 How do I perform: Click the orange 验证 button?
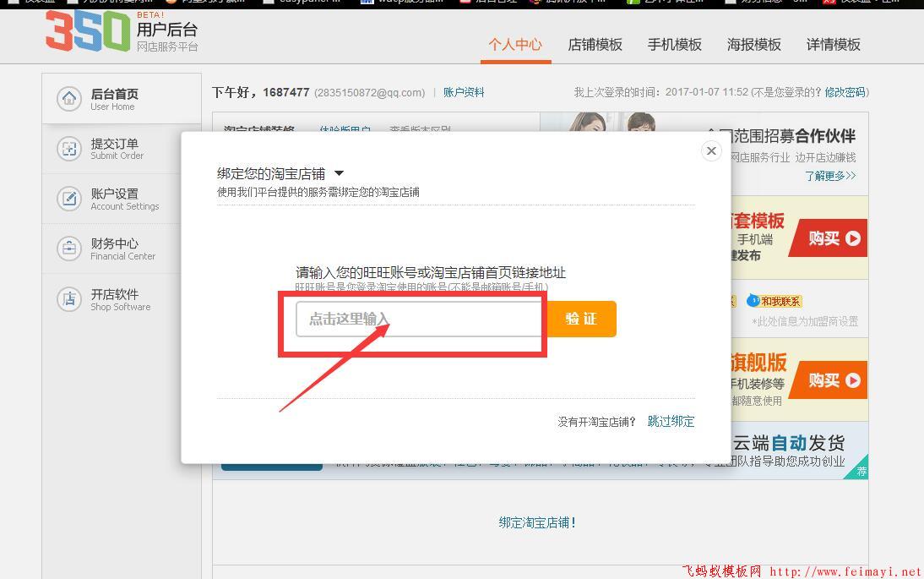point(581,319)
